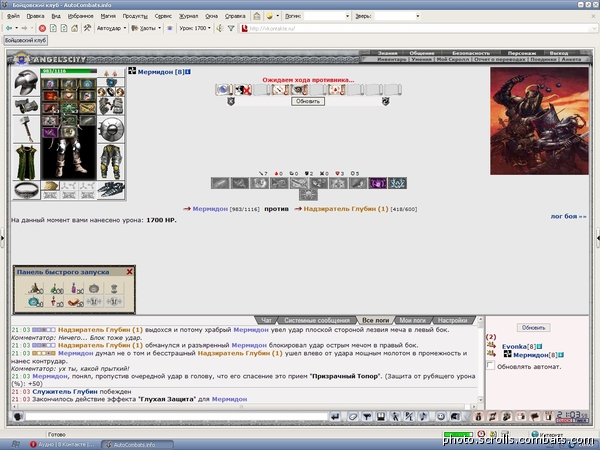
Task: Switch to the Мои логи tab
Action: (413, 320)
